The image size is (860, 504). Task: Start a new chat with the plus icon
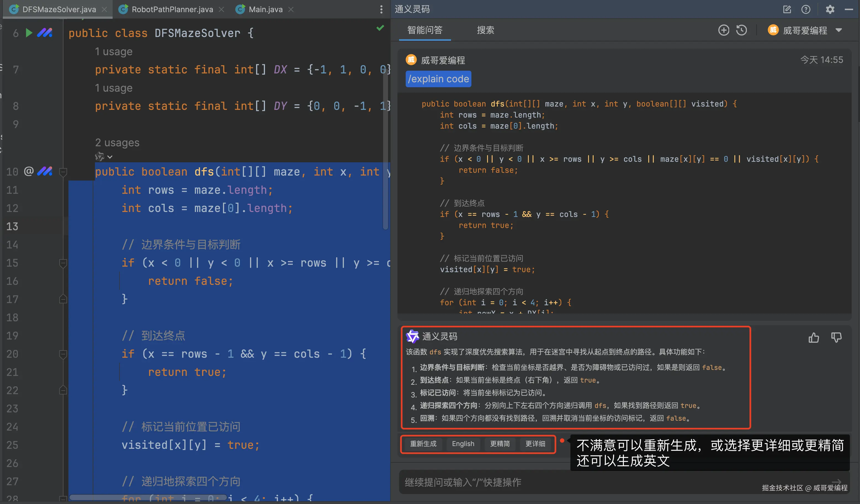click(x=723, y=30)
